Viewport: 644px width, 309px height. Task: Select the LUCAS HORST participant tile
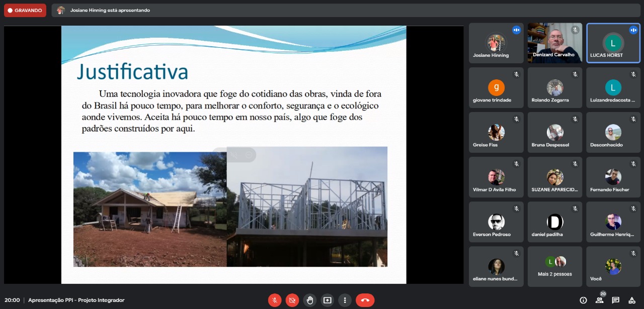tap(613, 43)
